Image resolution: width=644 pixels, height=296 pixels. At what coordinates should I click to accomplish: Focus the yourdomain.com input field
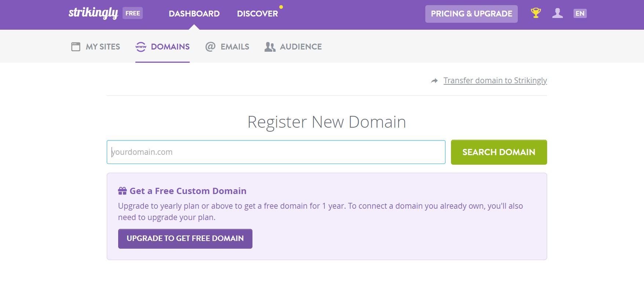coord(276,152)
